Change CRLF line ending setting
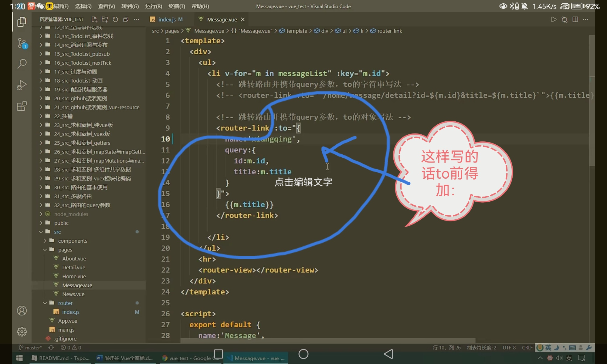This screenshot has height=364, width=607. pyautogui.click(x=527, y=348)
